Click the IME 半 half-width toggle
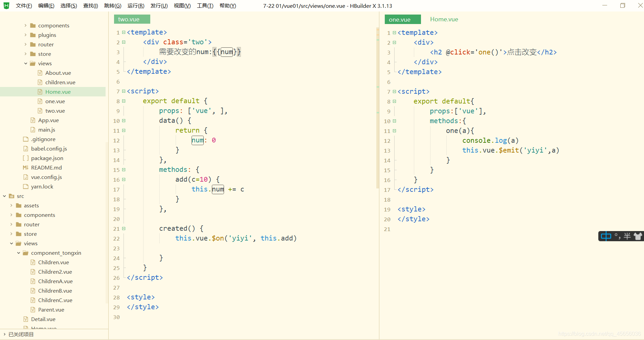 (627, 236)
